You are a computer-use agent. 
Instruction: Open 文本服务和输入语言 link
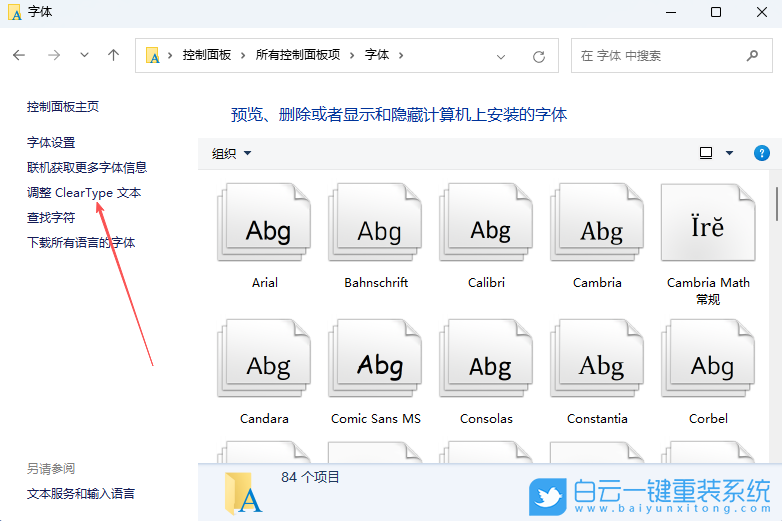[x=81, y=494]
